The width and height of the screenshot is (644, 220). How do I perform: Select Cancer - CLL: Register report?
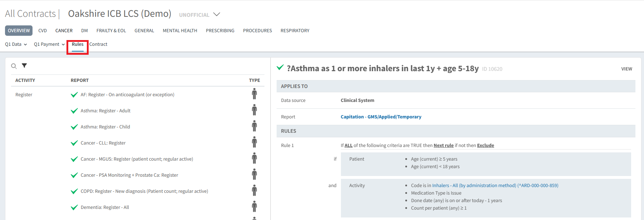click(x=103, y=143)
